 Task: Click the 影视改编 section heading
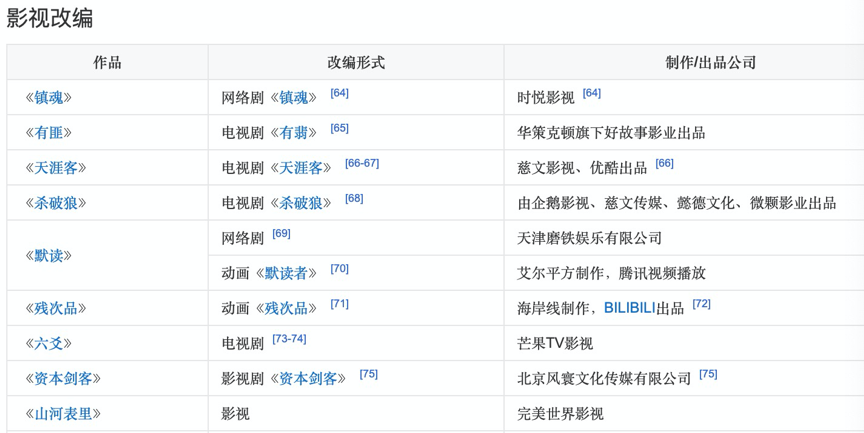(50, 18)
